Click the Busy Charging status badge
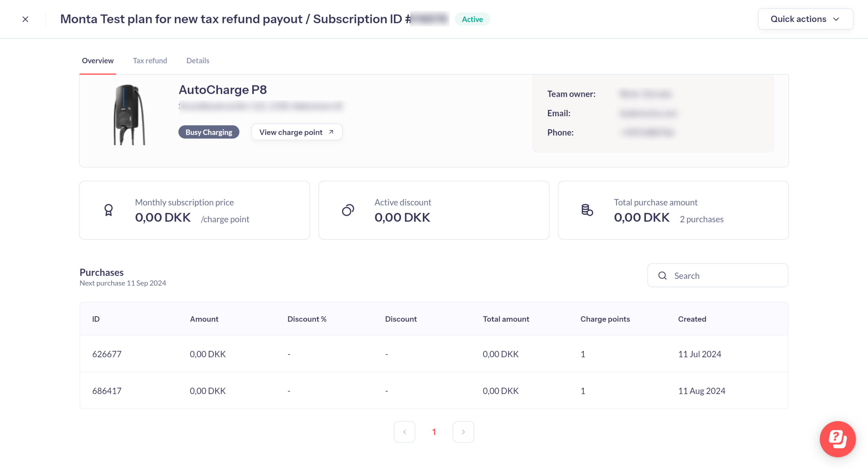 tap(209, 132)
